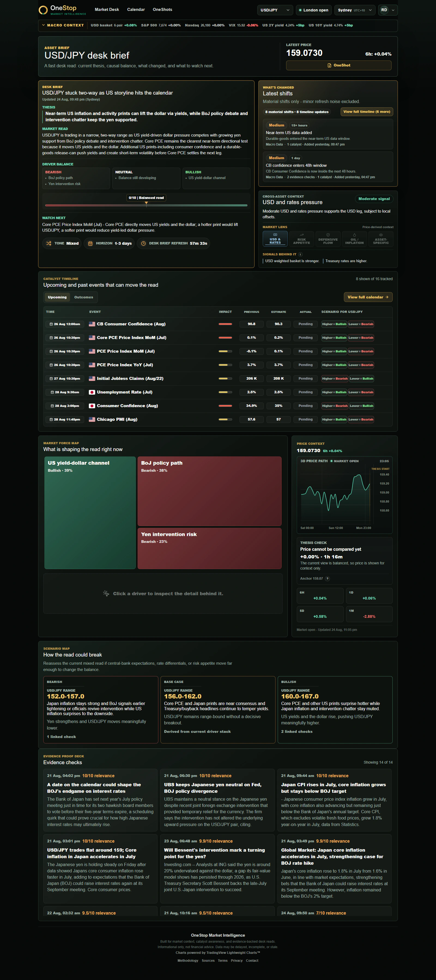Select the US yield-dollar channel driver tile

pos(90,512)
